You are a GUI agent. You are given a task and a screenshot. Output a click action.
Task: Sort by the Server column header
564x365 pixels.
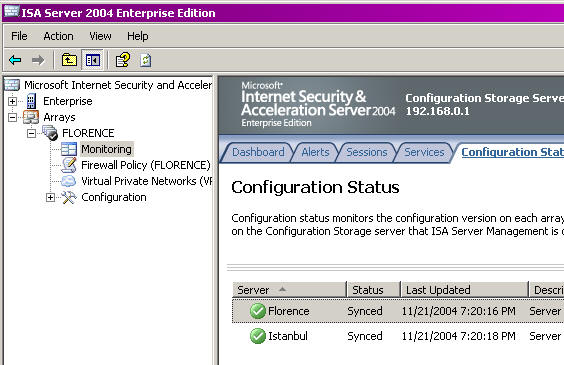click(289, 289)
